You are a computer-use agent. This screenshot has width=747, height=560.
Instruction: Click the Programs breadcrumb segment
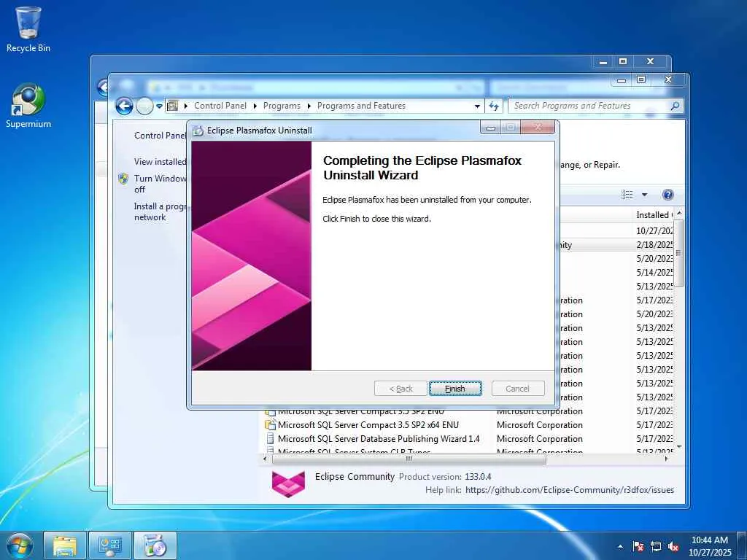coord(282,106)
